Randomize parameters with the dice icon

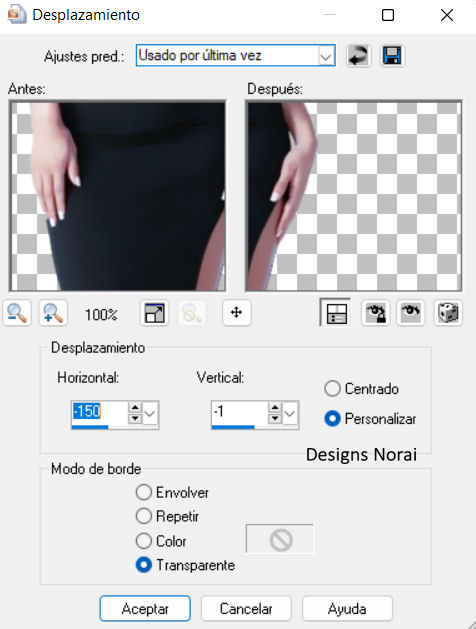point(448,312)
